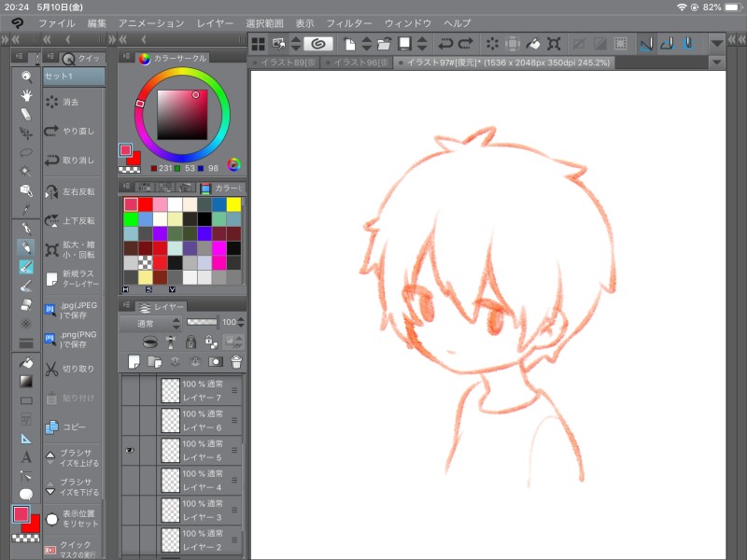Screen dimensions: 747x560
Task: Click Undo arrow in command bar
Action: click(x=445, y=44)
